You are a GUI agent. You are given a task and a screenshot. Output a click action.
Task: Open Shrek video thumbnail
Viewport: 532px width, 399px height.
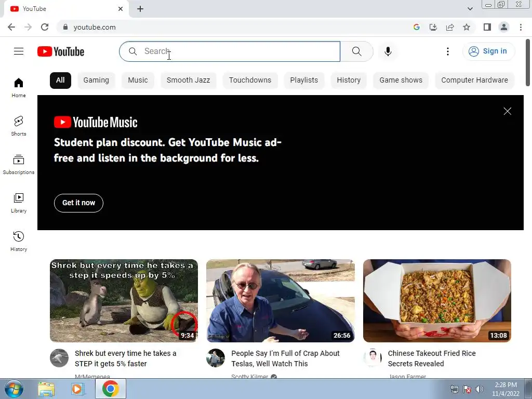pyautogui.click(x=124, y=301)
